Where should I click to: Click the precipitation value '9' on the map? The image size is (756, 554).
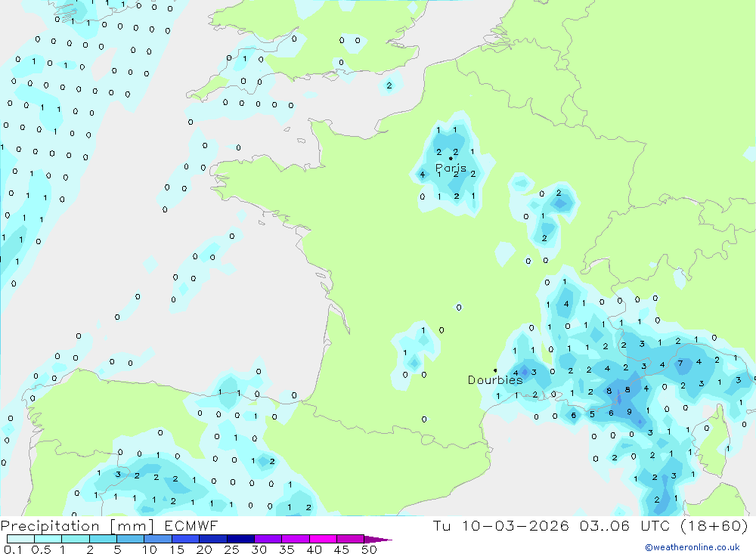point(629,412)
